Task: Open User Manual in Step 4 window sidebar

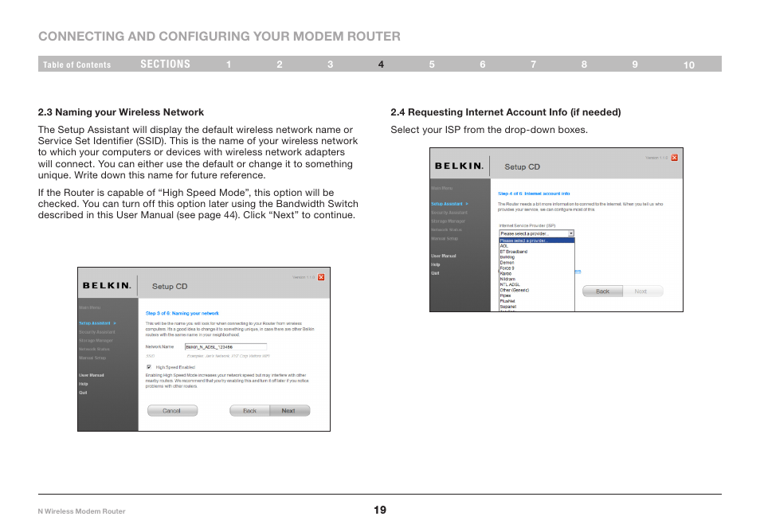Action: tap(444, 256)
